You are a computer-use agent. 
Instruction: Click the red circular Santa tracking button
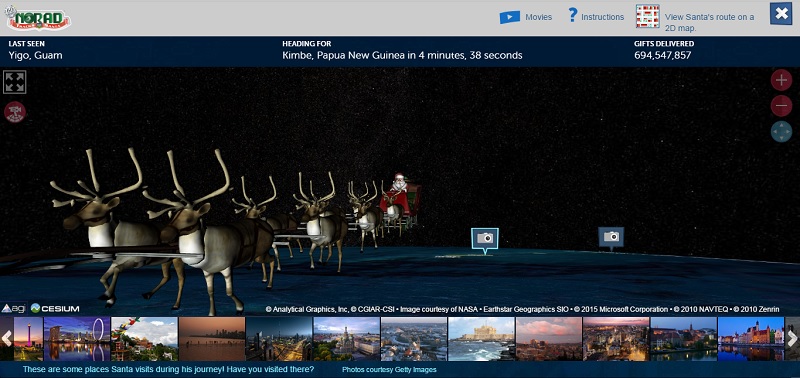pos(15,112)
